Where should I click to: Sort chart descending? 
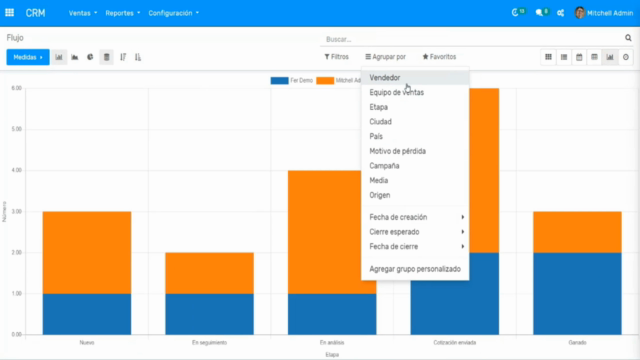(x=123, y=57)
